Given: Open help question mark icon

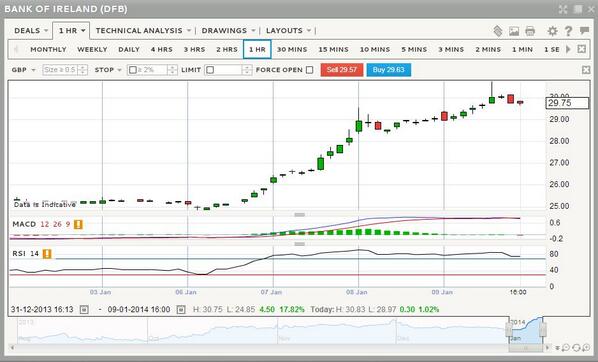Looking at the screenshot, I should point(568,31).
